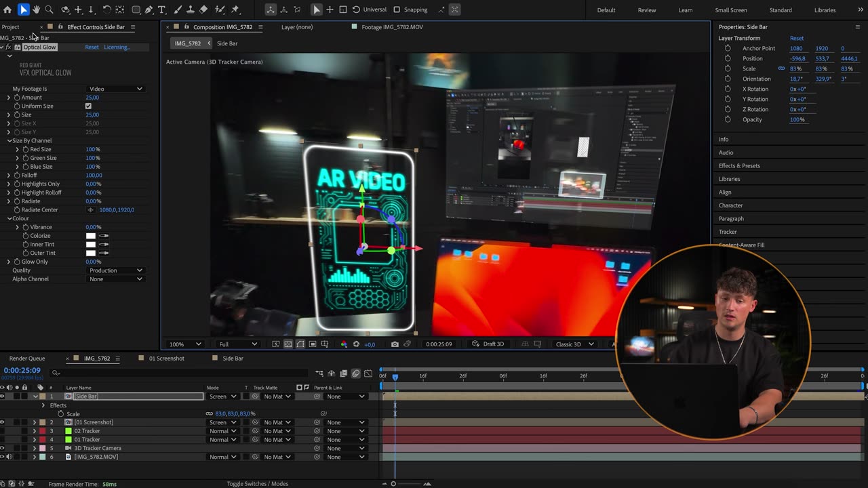Select the Selection (arrow) tool
Screen dimensions: 868x488
[x=23, y=9]
